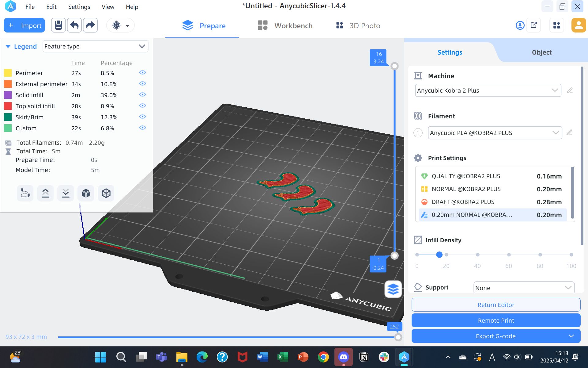Select the Settings tab
The image size is (588, 368).
click(450, 52)
